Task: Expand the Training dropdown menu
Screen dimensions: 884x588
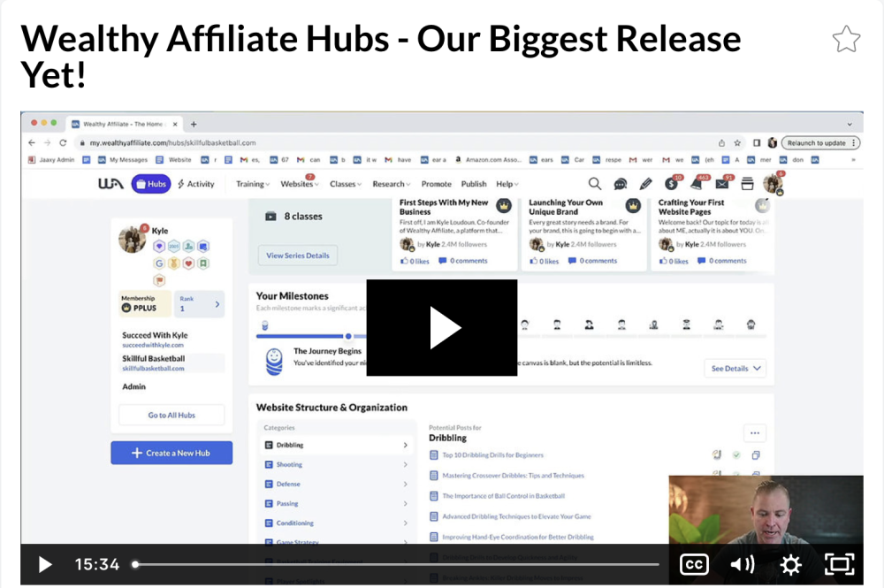Action: [253, 184]
